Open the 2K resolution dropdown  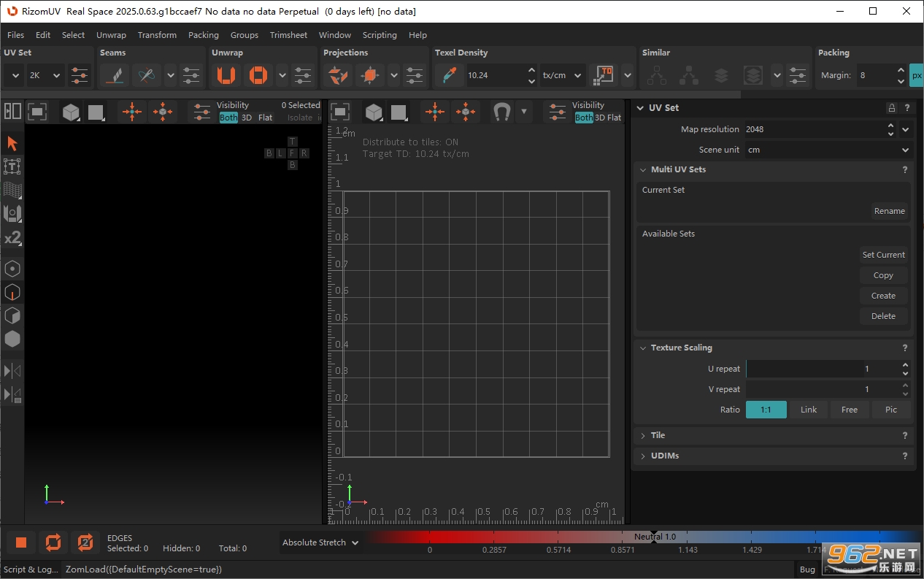46,75
